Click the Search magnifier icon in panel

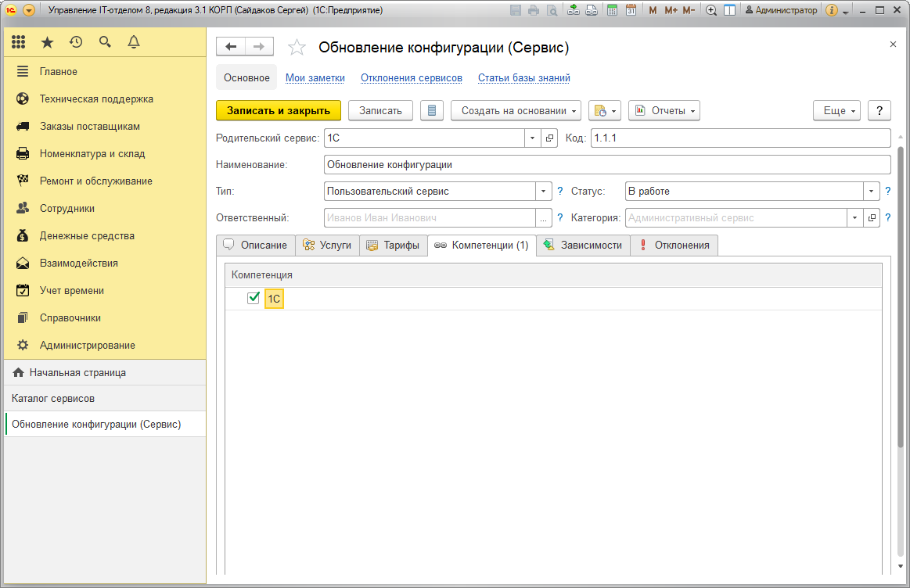[x=105, y=41]
